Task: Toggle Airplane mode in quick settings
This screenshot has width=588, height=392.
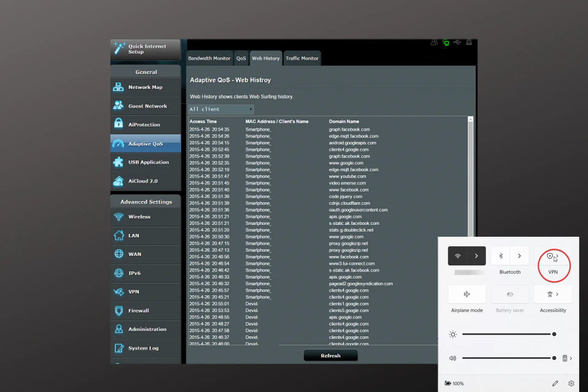Action: [467, 294]
